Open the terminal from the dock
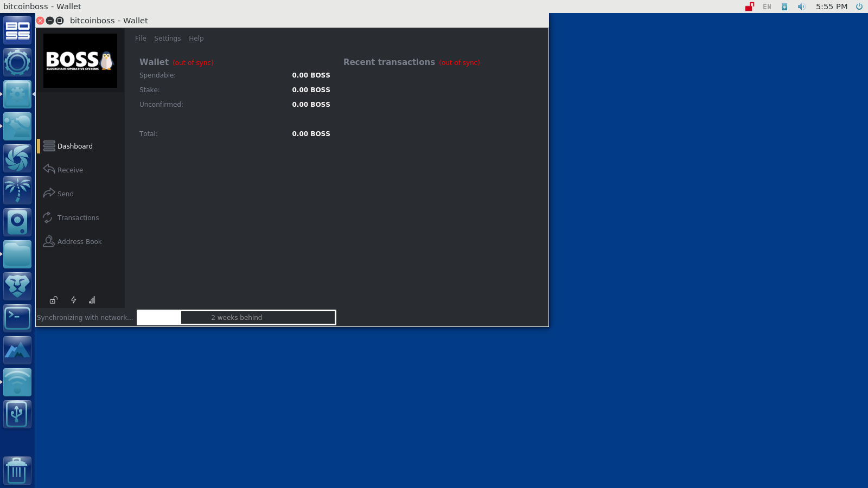The height and width of the screenshot is (488, 868). 17,318
